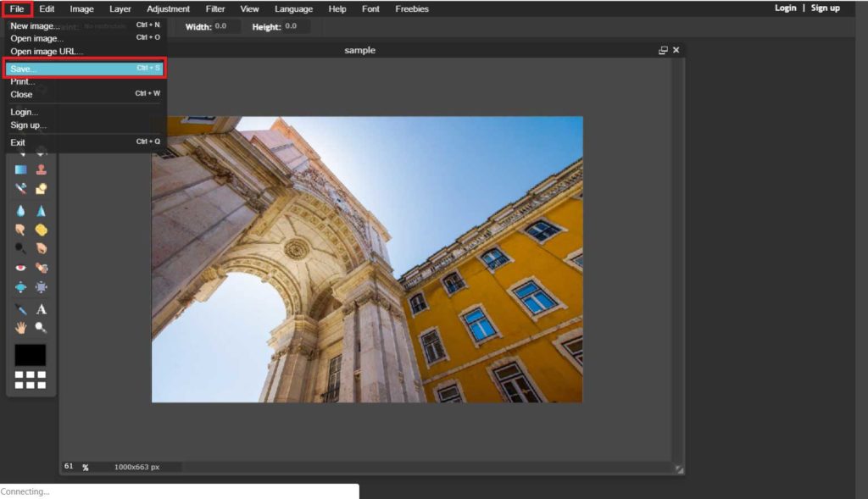Choose Save... from the File menu
Screen dimensions: 868x499
click(86, 69)
